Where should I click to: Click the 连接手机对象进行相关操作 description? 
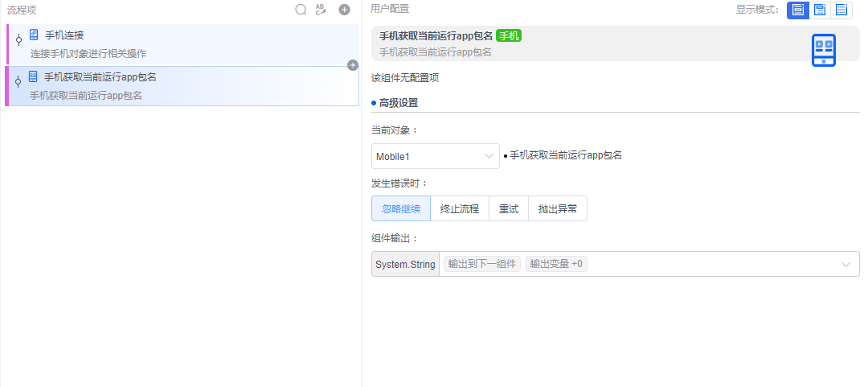[x=88, y=54]
